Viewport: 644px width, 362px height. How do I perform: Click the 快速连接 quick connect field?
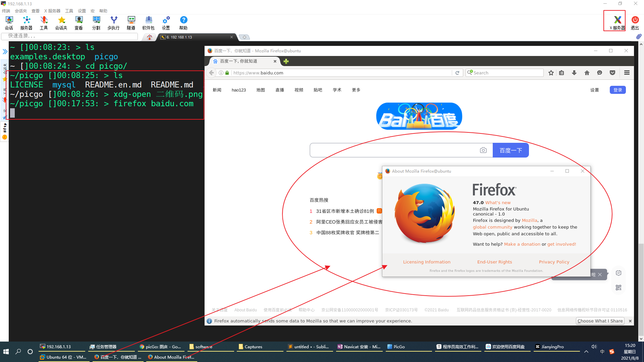[x=70, y=36]
